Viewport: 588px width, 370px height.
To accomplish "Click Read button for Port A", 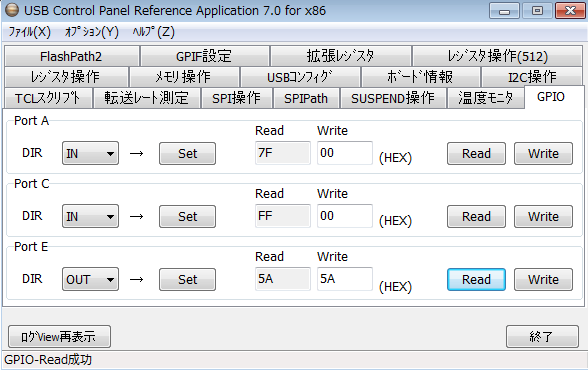I will [476, 153].
